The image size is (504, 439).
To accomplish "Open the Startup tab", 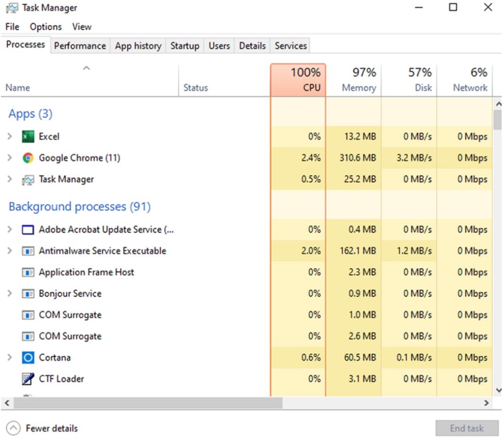I will [184, 46].
